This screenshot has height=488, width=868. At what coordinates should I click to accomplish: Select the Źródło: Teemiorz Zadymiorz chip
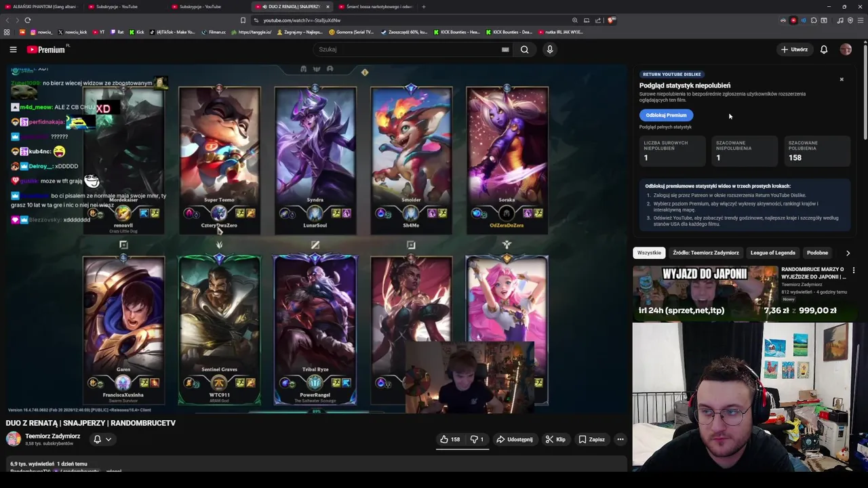pos(706,253)
